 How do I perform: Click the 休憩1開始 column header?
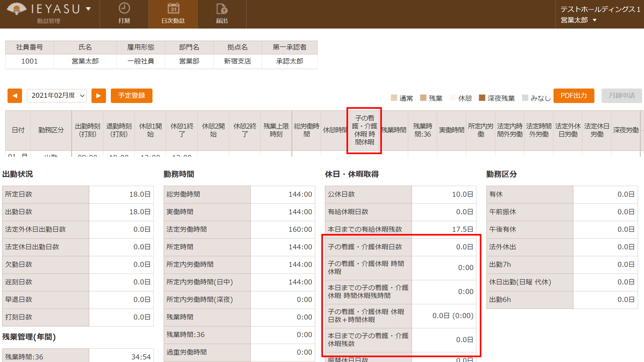[150, 130]
